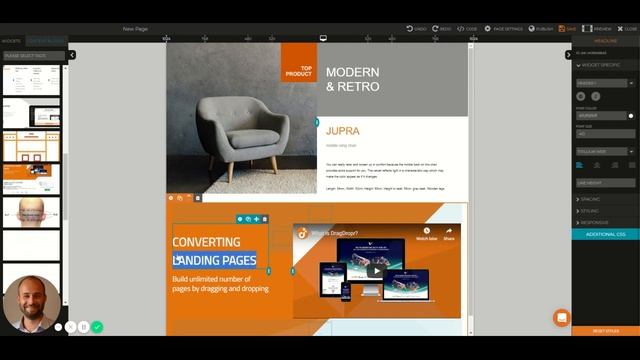Screen dimensions: 640x360
Task: Click the line height field
Action: (606, 183)
